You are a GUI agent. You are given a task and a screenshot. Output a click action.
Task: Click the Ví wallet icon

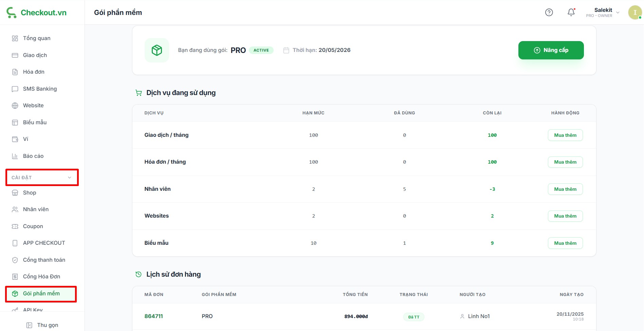coord(15,139)
